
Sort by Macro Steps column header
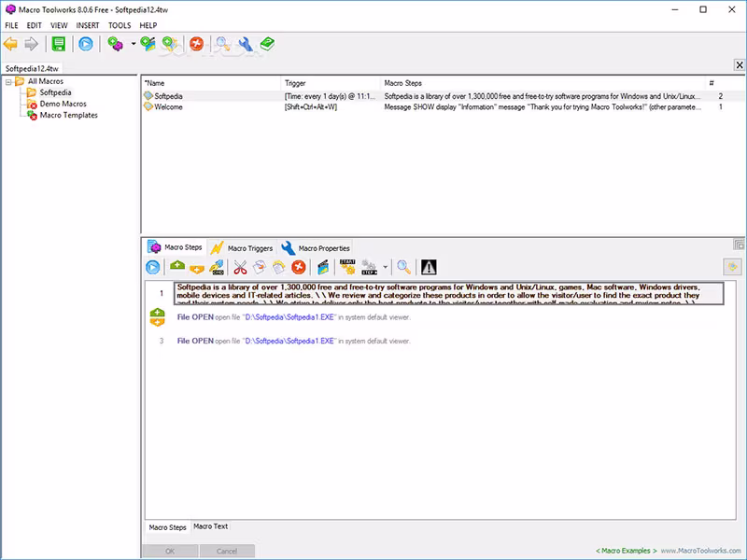click(x=543, y=83)
